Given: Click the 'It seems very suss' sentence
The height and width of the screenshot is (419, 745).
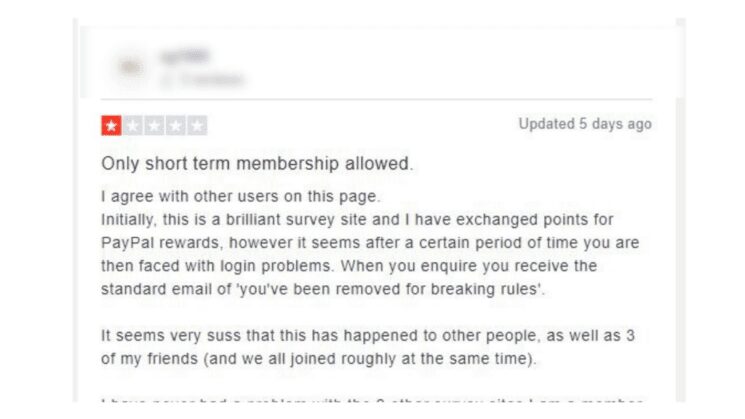Looking at the screenshot, I should (x=368, y=335).
